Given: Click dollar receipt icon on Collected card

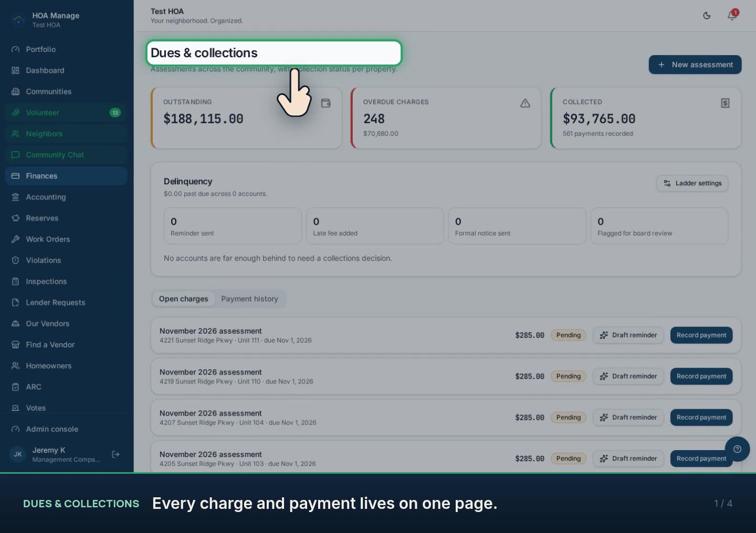Looking at the screenshot, I should coord(725,103).
